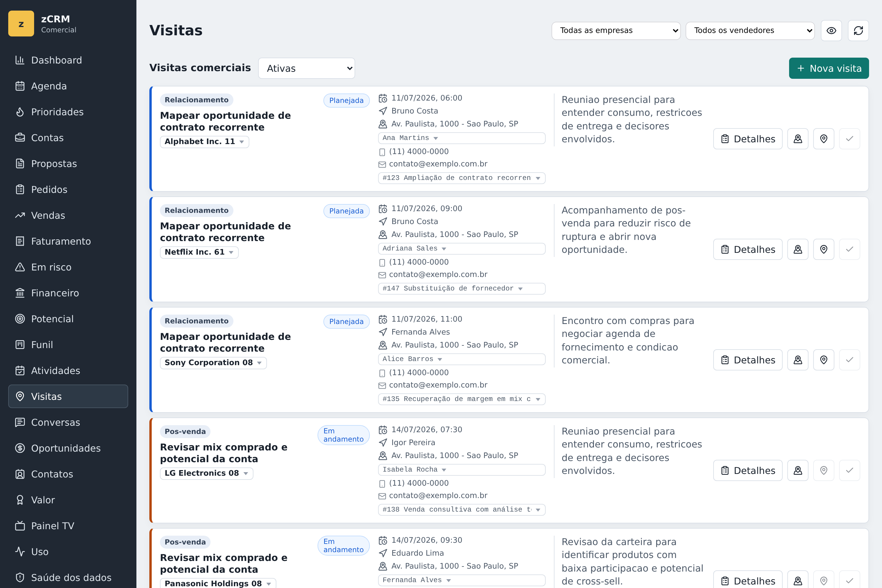This screenshot has height=588, width=882.
Task: Open Detalhes for the Panasonic Holdings 08 visit
Action: click(747, 580)
